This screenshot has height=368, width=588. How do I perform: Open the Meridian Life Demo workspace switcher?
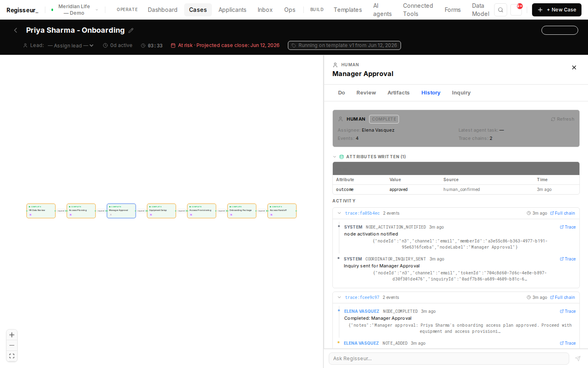point(74,10)
